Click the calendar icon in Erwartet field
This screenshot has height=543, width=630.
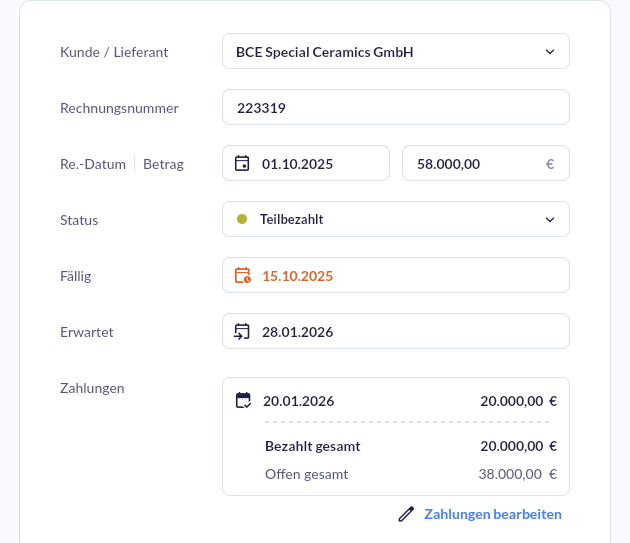click(x=242, y=331)
